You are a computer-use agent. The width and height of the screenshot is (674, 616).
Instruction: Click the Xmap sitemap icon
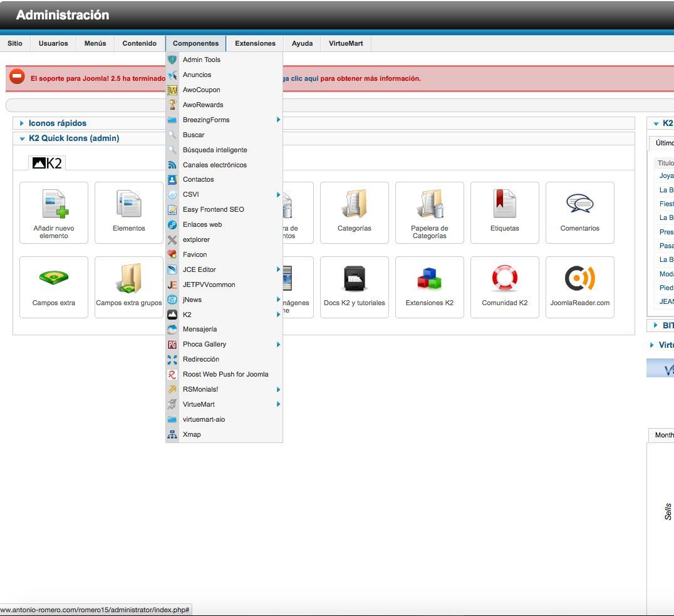(172, 434)
